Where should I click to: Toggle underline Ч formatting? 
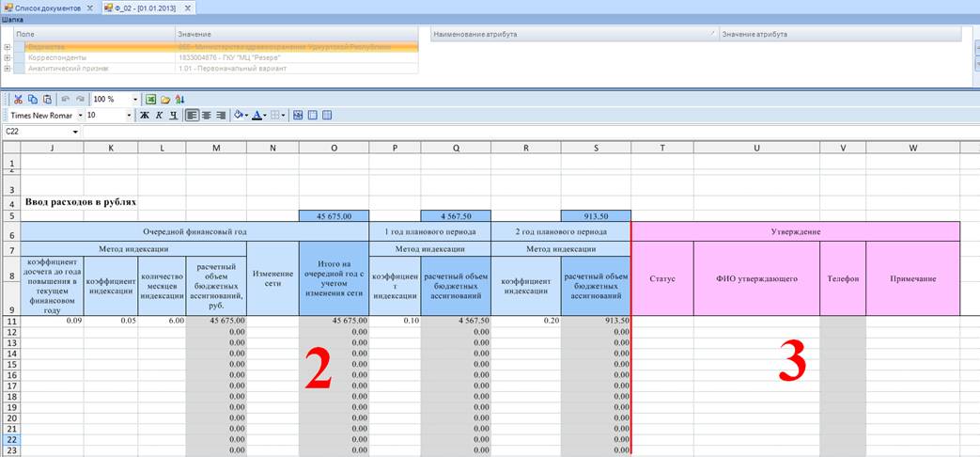click(x=173, y=115)
